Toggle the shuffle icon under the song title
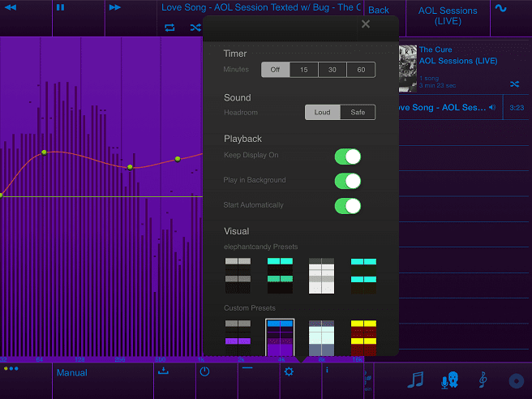Screen dimensions: 532x399 [195, 28]
